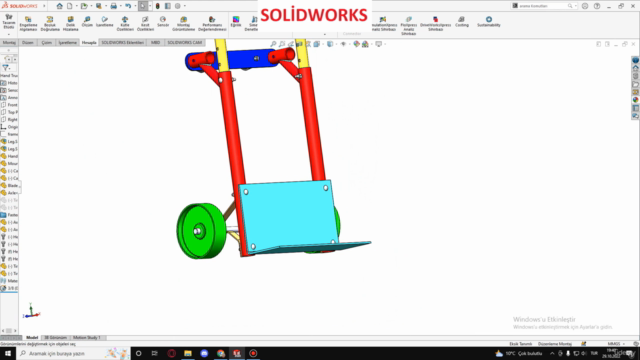Open dropdown arrow next to Print icon
Viewport: 640px width, 360px height.
[121, 6]
